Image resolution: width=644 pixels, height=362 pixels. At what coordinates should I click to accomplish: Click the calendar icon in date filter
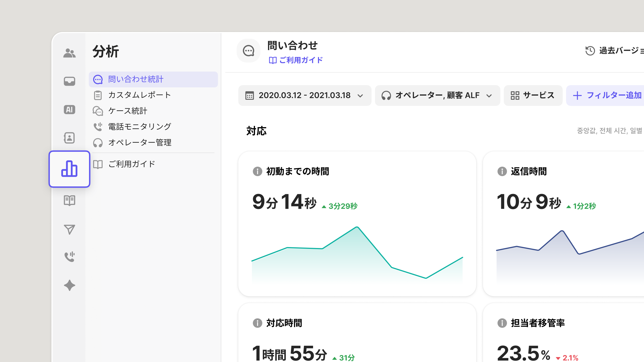click(250, 95)
